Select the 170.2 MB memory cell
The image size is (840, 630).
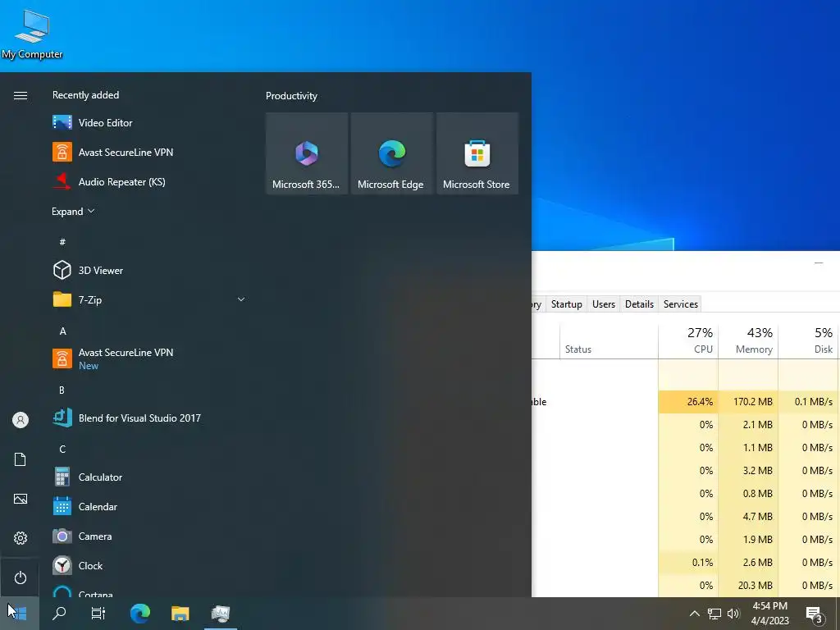748,402
